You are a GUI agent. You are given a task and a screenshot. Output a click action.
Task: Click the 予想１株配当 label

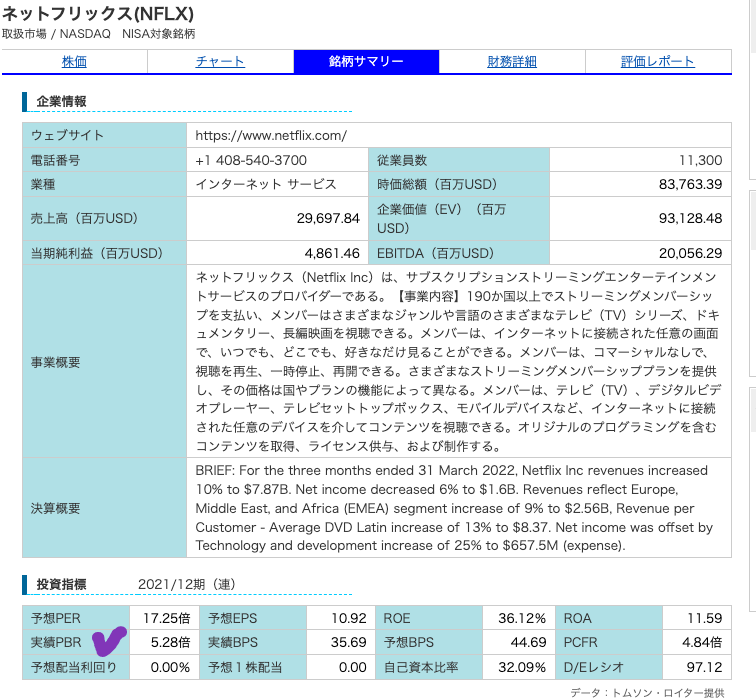pyautogui.click(x=245, y=667)
